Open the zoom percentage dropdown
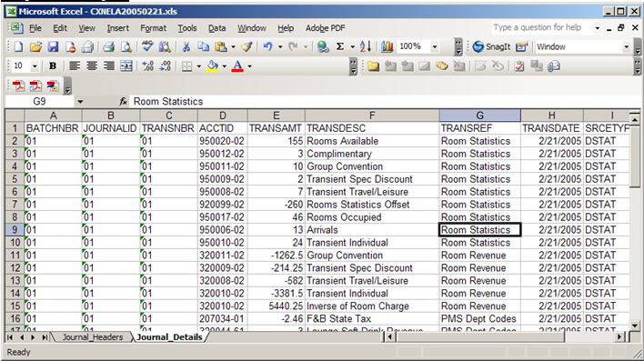The height and width of the screenshot is (361, 644). pyautogui.click(x=435, y=46)
